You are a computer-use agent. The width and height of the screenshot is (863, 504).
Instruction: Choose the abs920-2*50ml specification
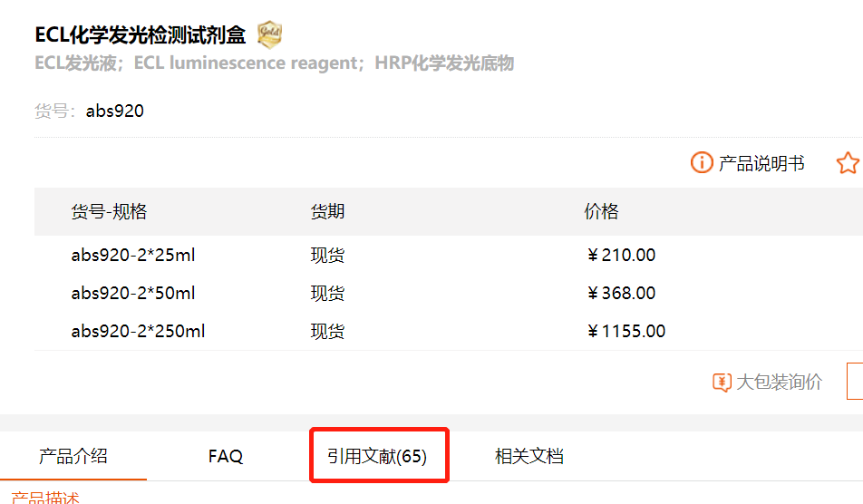click(x=133, y=294)
